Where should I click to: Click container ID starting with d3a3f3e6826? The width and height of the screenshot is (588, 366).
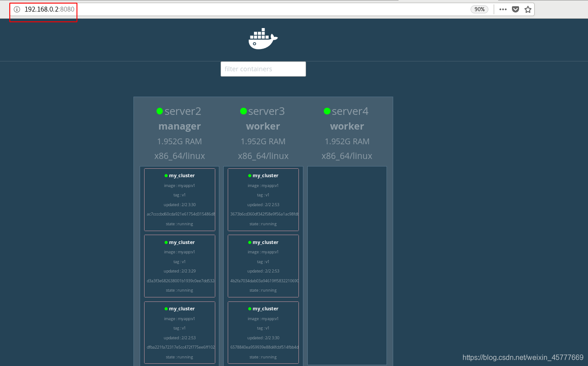(x=181, y=281)
